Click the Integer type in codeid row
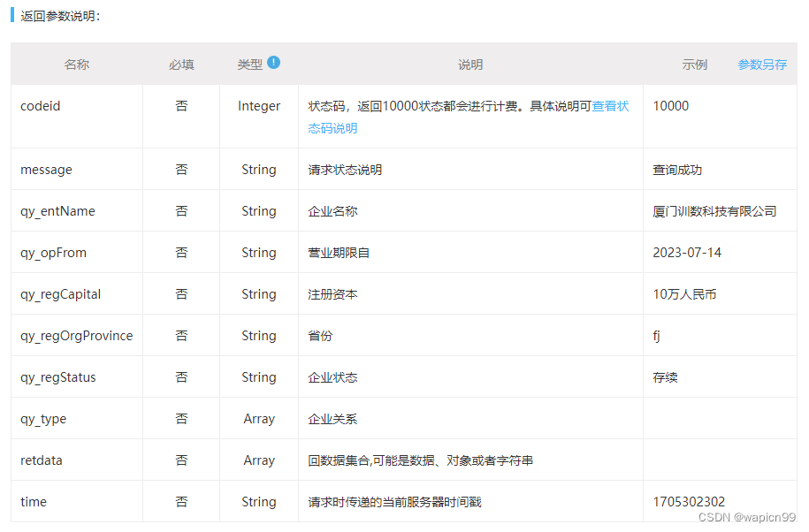Viewport: 809px width, 532px height. click(x=259, y=106)
